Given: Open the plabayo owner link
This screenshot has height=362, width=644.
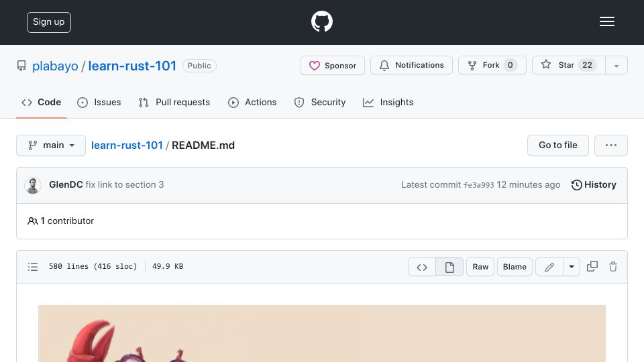Looking at the screenshot, I should [x=55, y=66].
